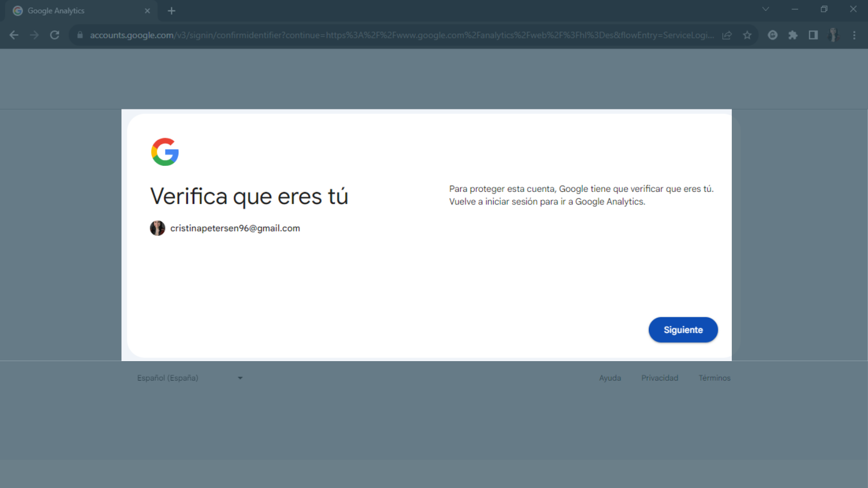Open the Ayuda link

tap(610, 378)
